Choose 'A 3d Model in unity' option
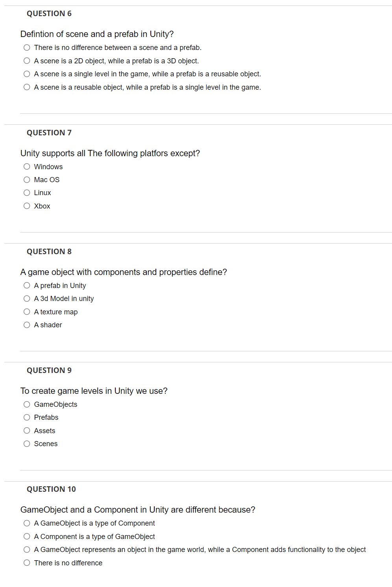Image resolution: width=392 pixels, height=587 pixels. [27, 298]
